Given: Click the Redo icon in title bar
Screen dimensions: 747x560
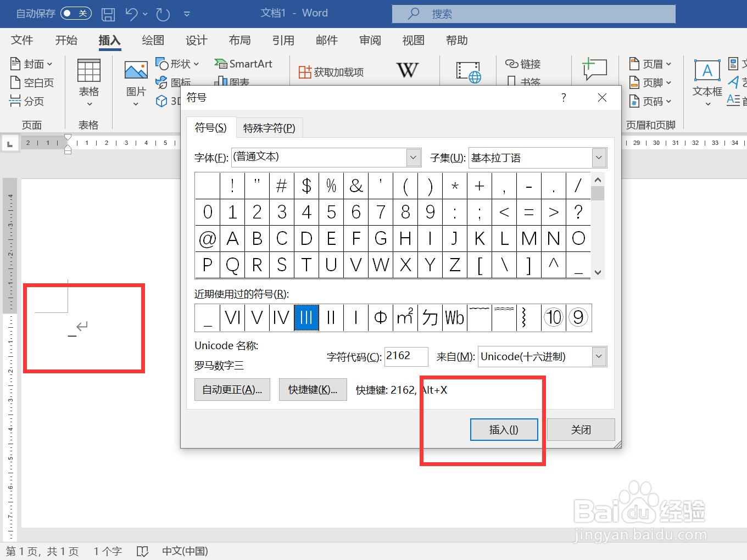Looking at the screenshot, I should point(163,14).
